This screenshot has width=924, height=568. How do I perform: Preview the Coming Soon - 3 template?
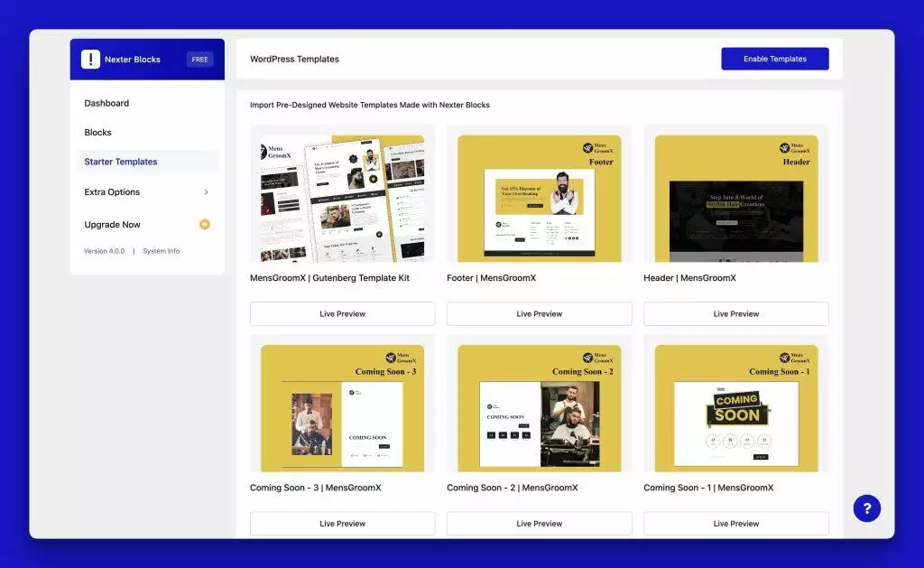(342, 523)
